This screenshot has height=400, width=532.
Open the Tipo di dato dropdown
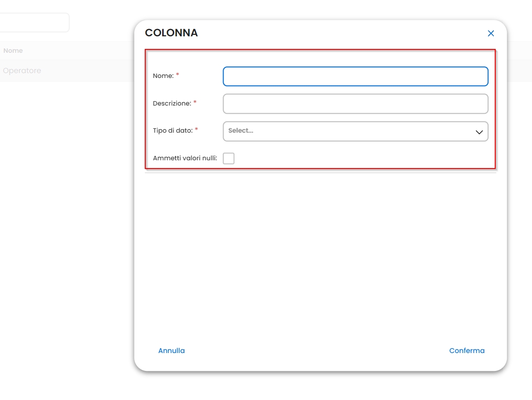(355, 131)
